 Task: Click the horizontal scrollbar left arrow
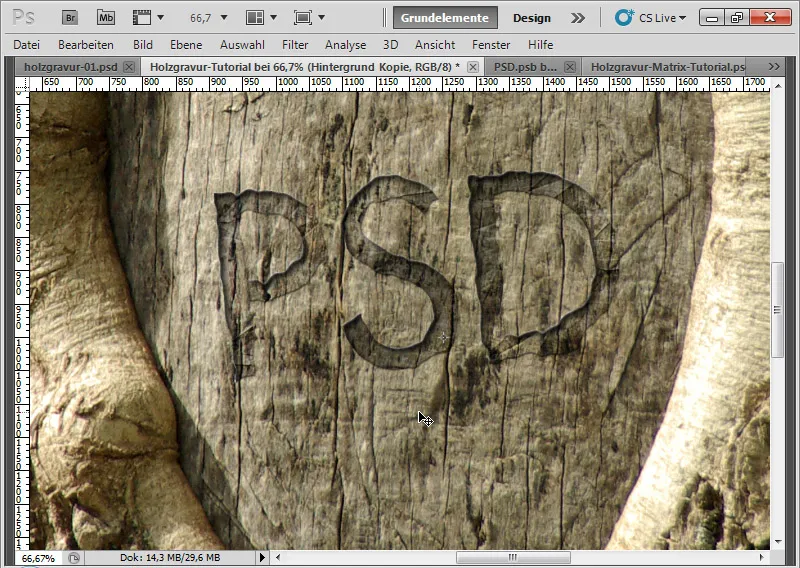click(278, 557)
